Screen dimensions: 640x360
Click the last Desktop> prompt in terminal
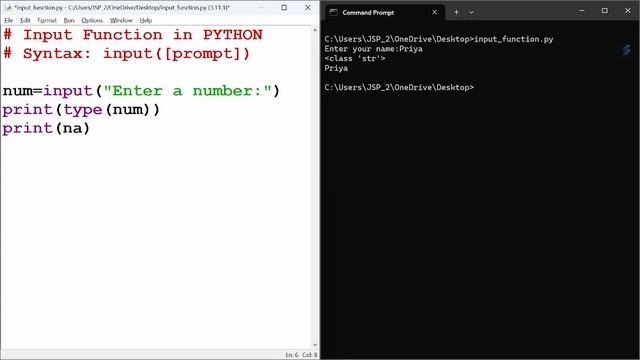point(399,87)
